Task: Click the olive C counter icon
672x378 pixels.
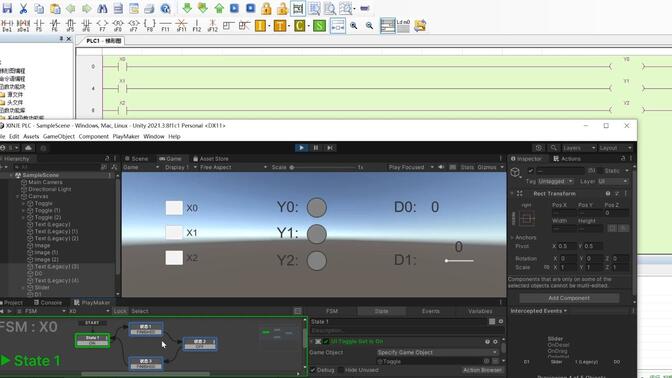Action: point(300,26)
